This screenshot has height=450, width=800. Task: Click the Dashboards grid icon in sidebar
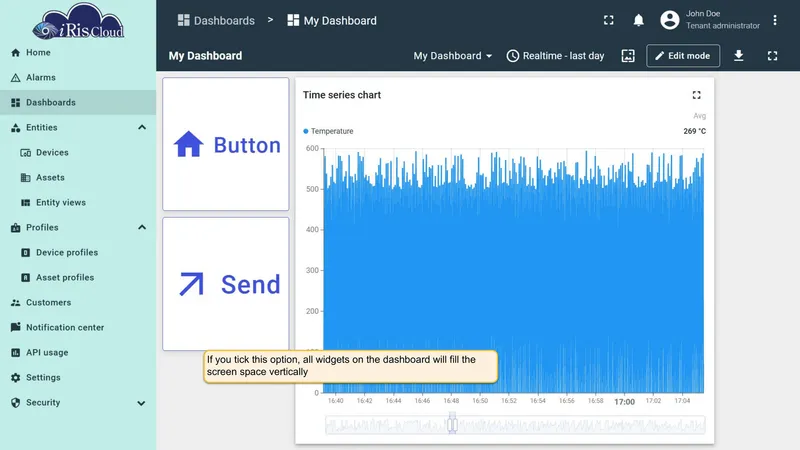[x=15, y=103]
